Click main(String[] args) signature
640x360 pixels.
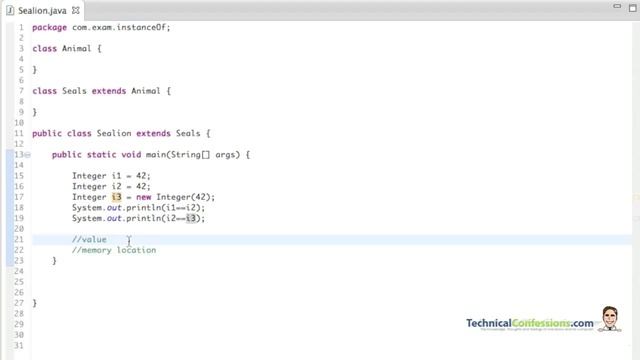click(193, 155)
